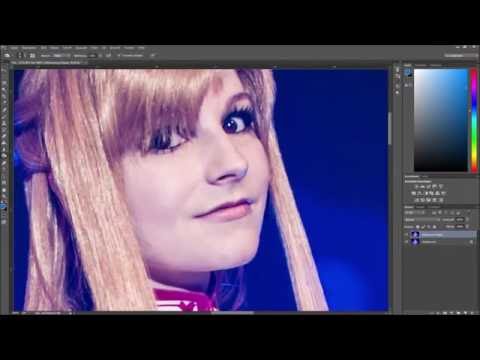This screenshot has height=360, width=480.
Task: Hide the top selected layer
Action: pos(406,235)
